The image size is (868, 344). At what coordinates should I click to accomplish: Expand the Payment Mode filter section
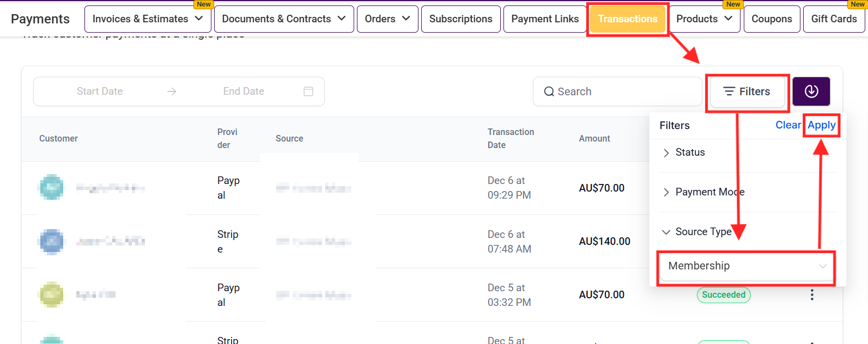[x=708, y=192]
